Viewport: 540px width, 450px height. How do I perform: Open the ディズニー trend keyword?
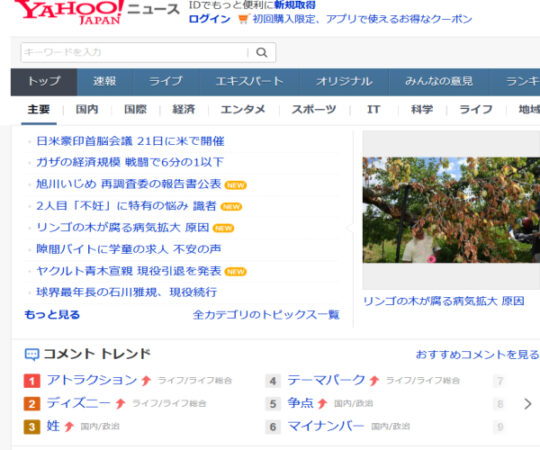79,403
